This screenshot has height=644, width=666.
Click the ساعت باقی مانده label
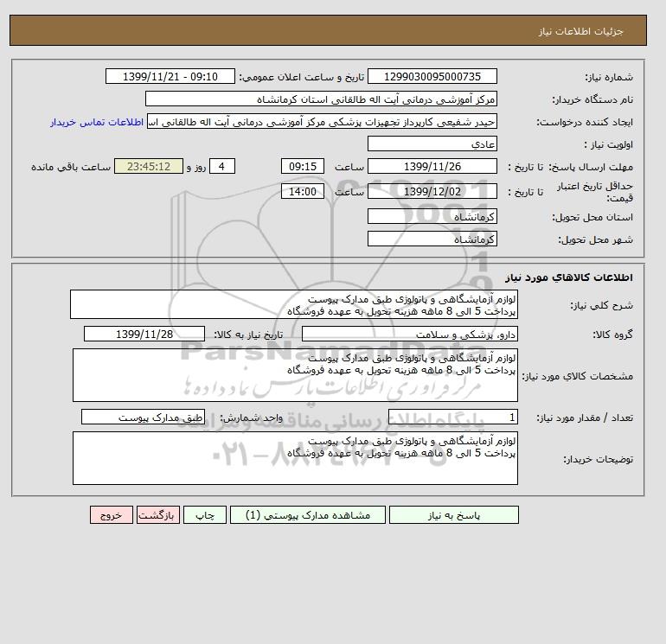coord(71,167)
